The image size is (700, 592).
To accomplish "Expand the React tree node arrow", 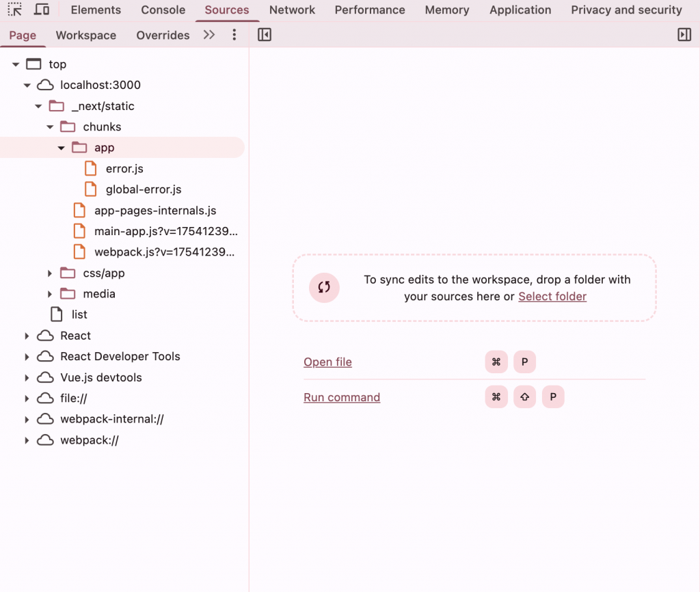I will coord(27,336).
